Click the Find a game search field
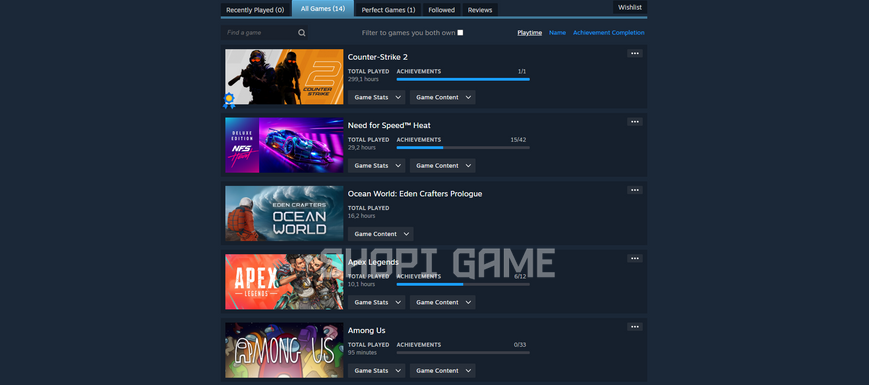 point(265,33)
